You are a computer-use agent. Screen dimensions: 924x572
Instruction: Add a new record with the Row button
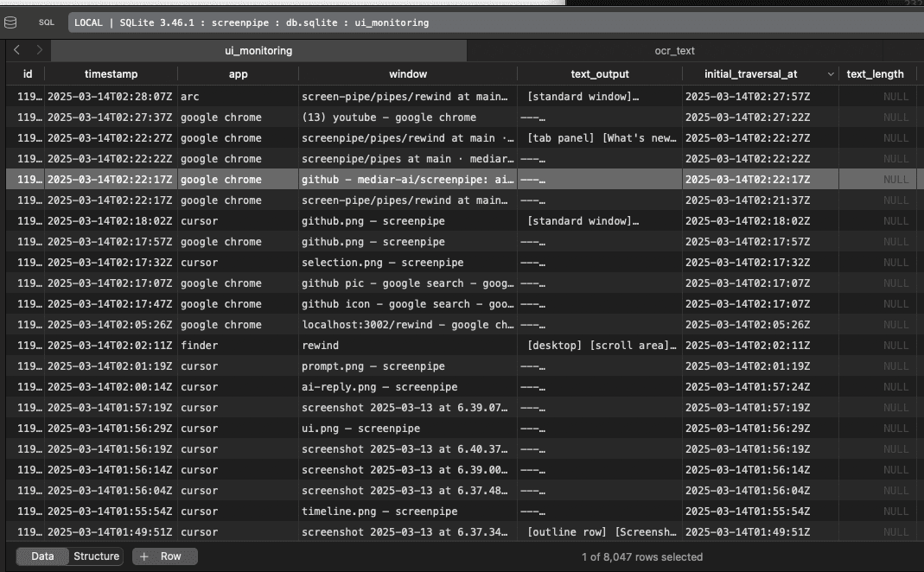coord(164,556)
